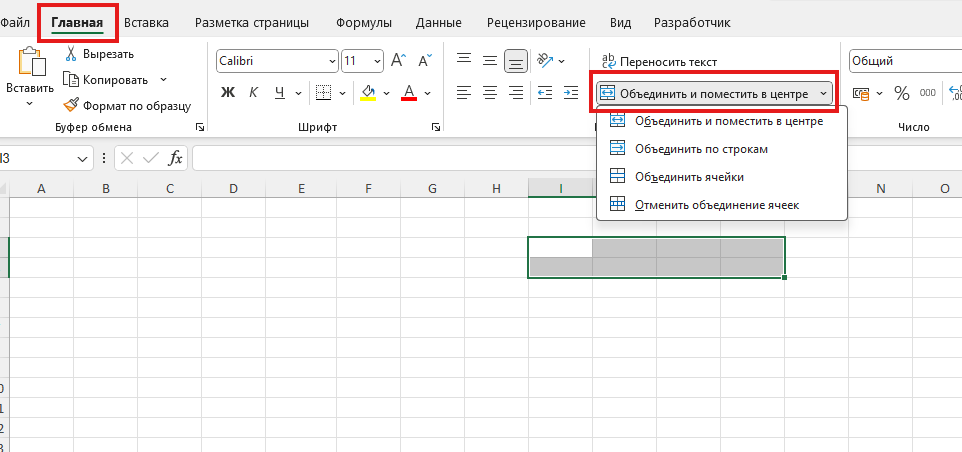Toggle italic formatting with К button

coord(253,93)
